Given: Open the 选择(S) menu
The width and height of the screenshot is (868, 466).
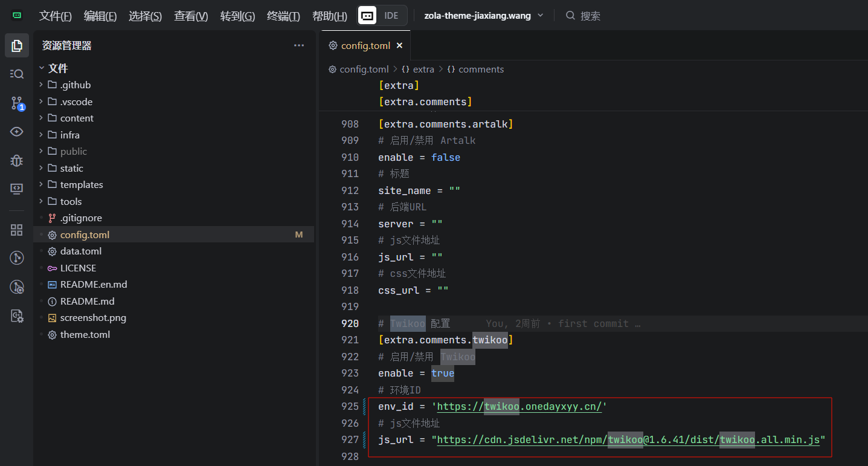Looking at the screenshot, I should click(x=145, y=16).
